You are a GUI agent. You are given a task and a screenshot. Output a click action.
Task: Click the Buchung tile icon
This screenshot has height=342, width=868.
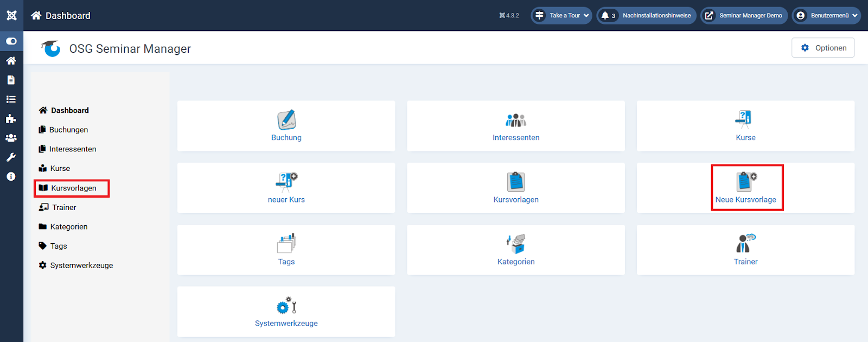coord(286,119)
